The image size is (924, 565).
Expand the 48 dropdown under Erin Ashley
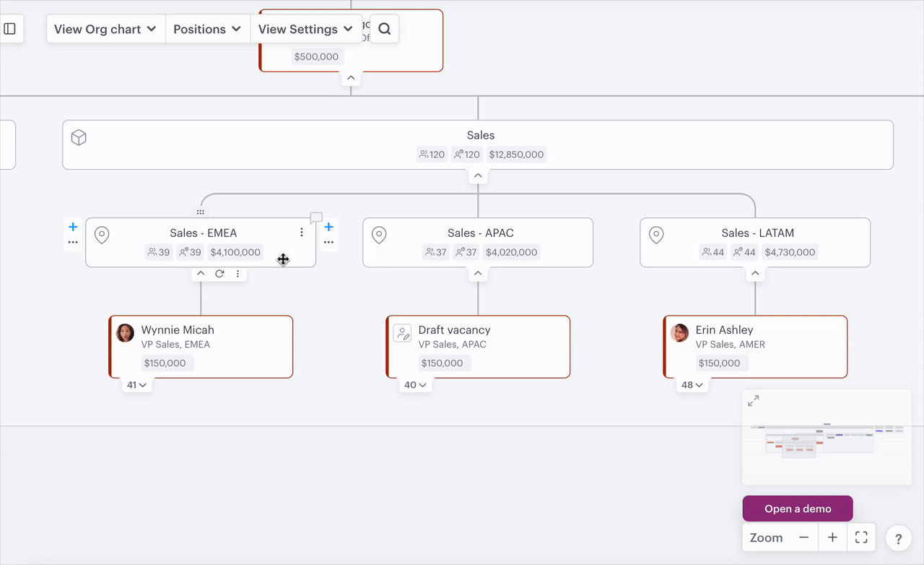692,384
